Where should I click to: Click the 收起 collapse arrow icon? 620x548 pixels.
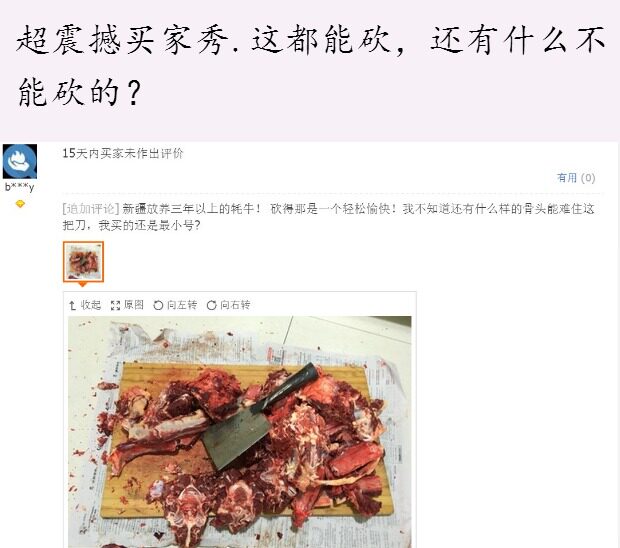(72, 305)
